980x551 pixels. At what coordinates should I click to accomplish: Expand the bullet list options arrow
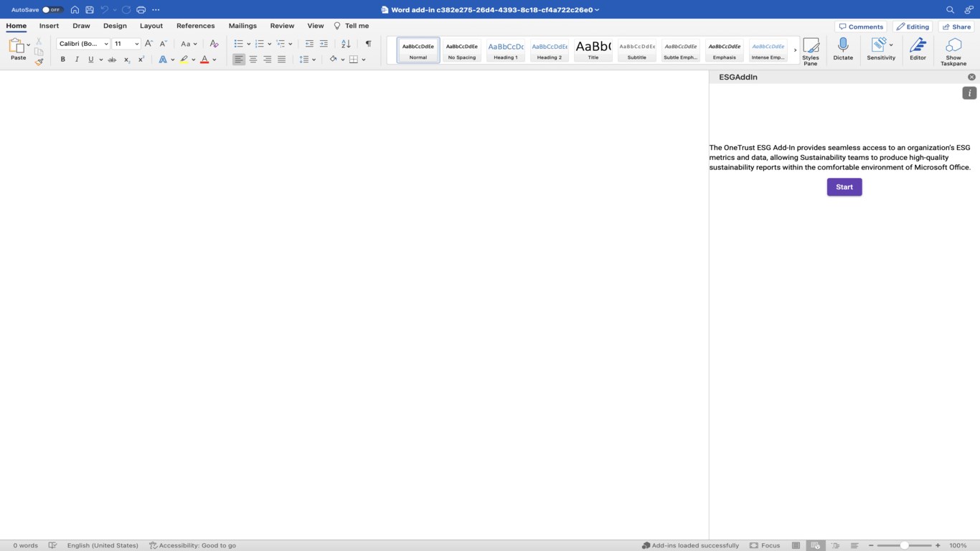click(x=248, y=44)
